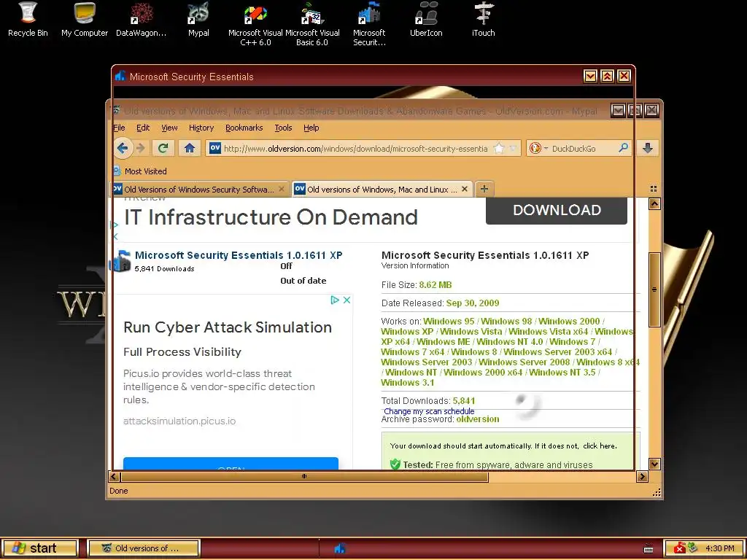Screen dimensions: 747x560
Task: Close the Windows, Mac and Linux tab
Action: pyautogui.click(x=465, y=189)
